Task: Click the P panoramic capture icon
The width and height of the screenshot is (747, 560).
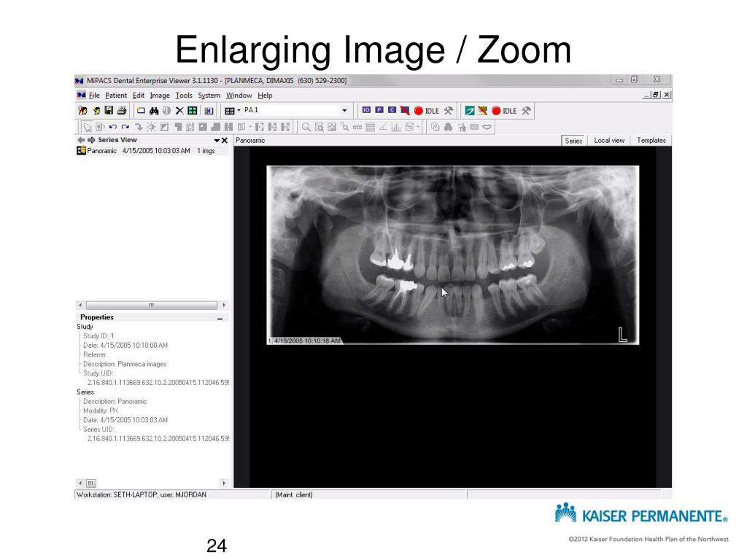Action: [x=379, y=109]
